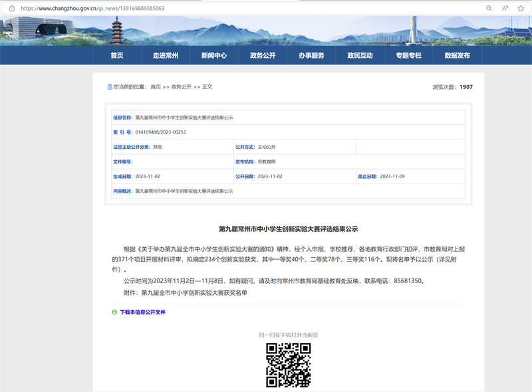Screen dimensions: 532x392
Task: Go to 首页 in breadcrumb trail
Action: 156,87
